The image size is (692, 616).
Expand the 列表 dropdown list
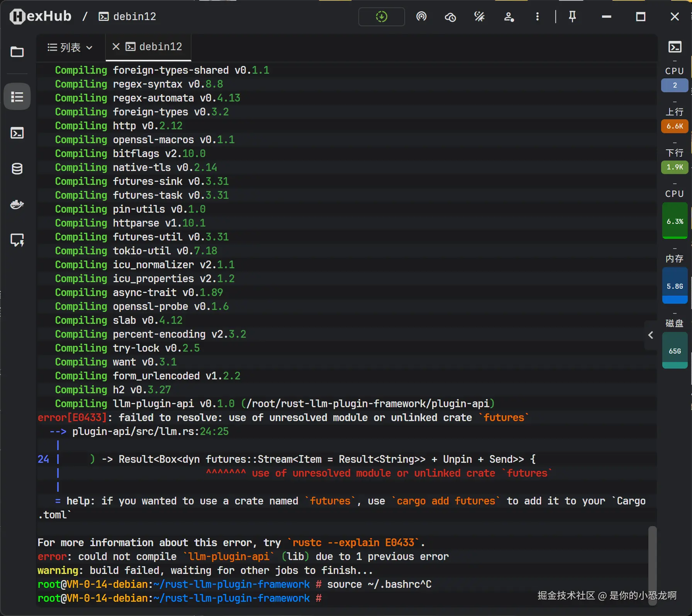click(70, 47)
